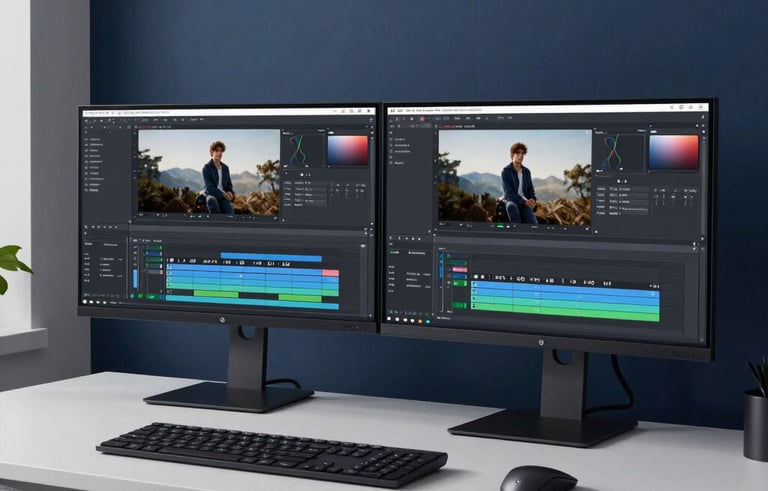The height and width of the screenshot is (491, 768).
Task: Select the bottom green timeline clip, right monitor
Action: point(565,313)
